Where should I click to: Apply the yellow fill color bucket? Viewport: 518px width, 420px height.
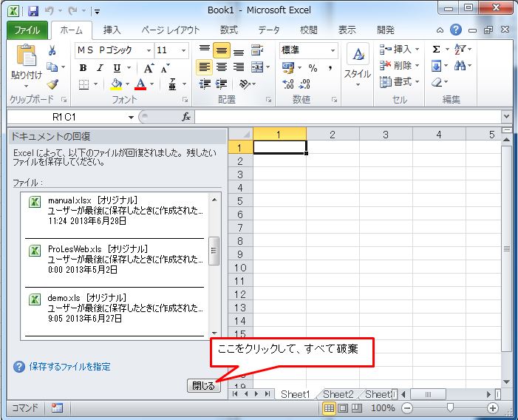116,84
